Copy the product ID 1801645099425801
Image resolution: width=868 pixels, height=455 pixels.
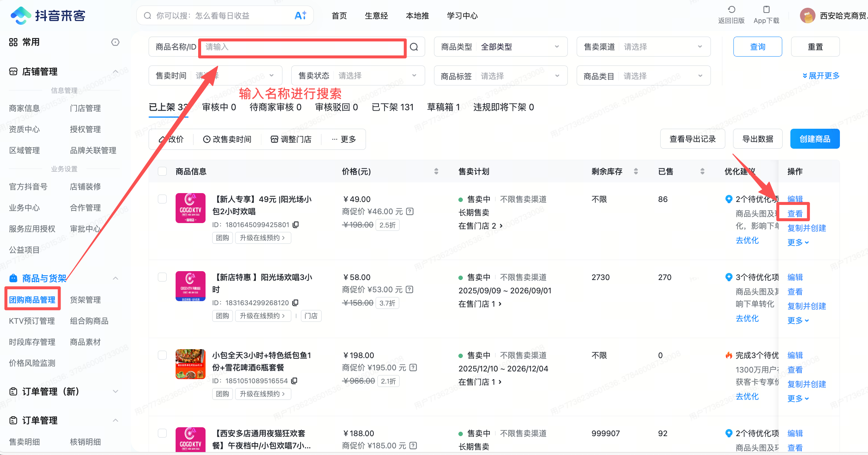[x=296, y=225]
